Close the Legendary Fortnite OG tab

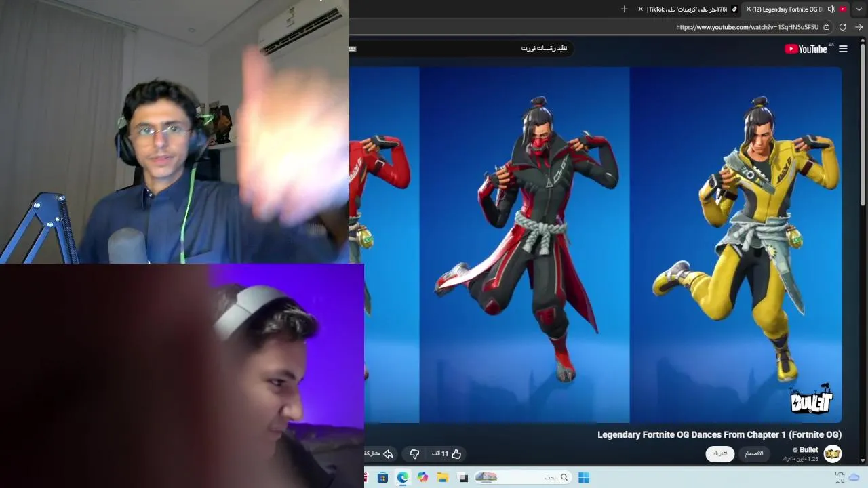749,9
